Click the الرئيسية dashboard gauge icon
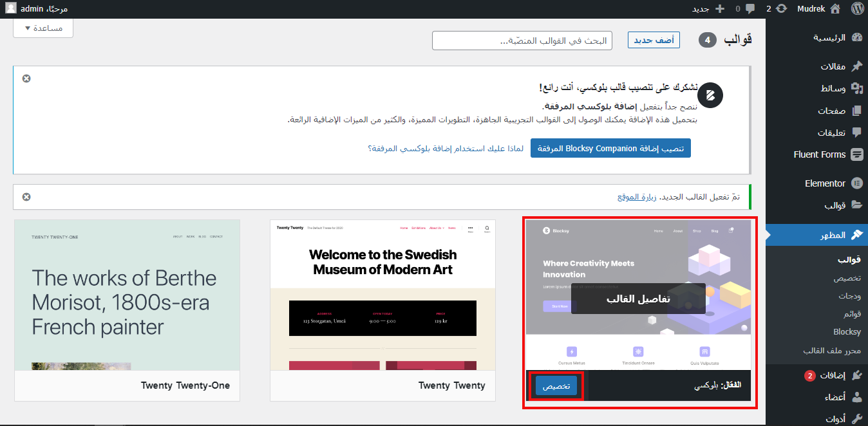This screenshot has width=868, height=426. click(x=856, y=37)
